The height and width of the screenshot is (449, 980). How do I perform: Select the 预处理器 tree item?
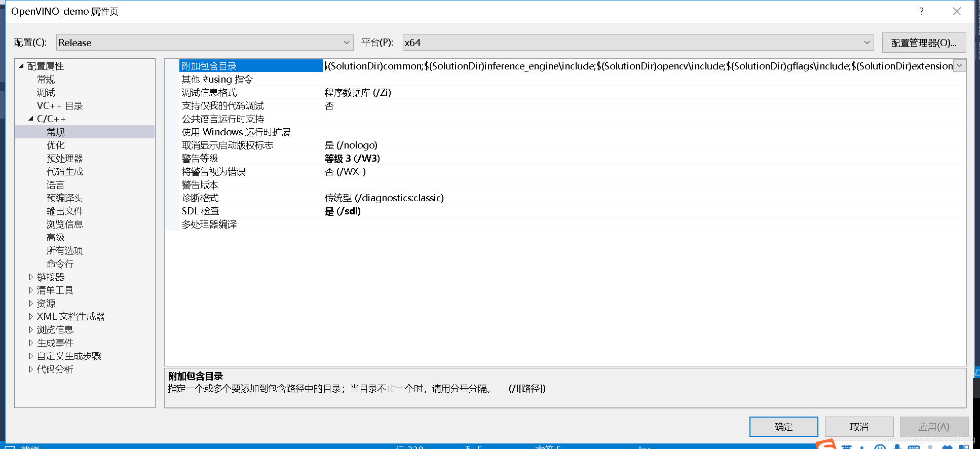pos(65,158)
